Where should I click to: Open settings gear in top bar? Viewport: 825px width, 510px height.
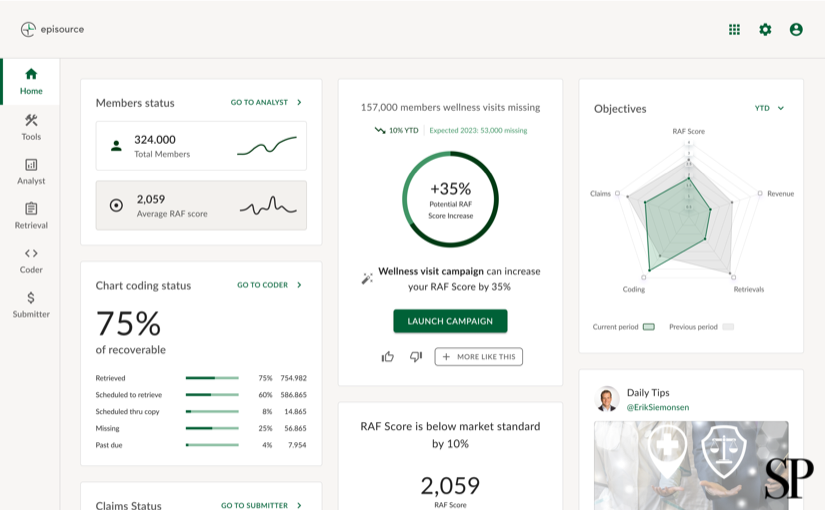point(765,30)
